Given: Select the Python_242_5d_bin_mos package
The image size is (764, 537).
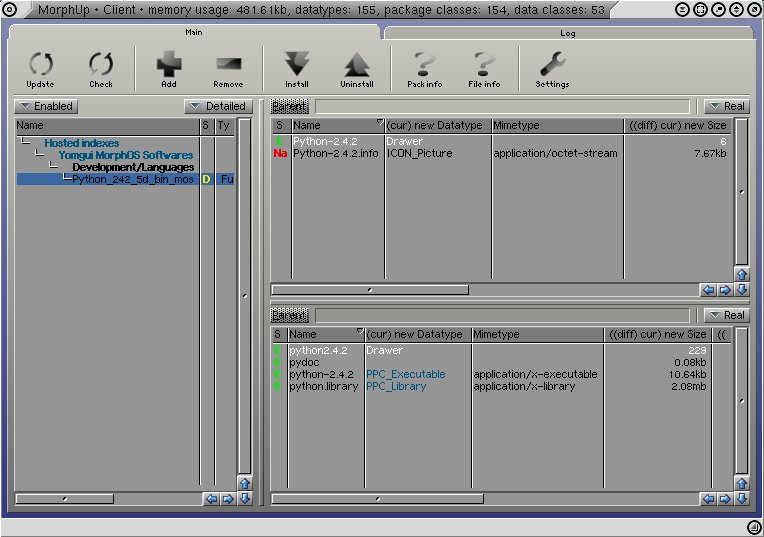Looking at the screenshot, I should [126, 179].
